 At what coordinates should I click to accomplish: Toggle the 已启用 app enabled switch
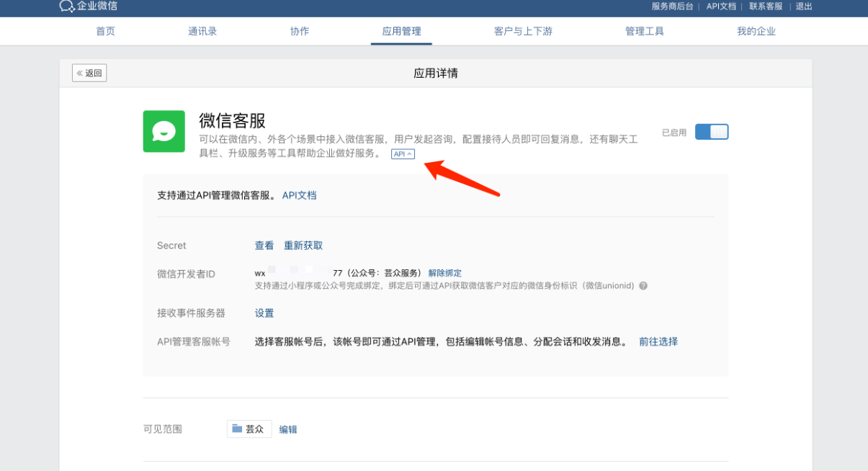tap(711, 132)
